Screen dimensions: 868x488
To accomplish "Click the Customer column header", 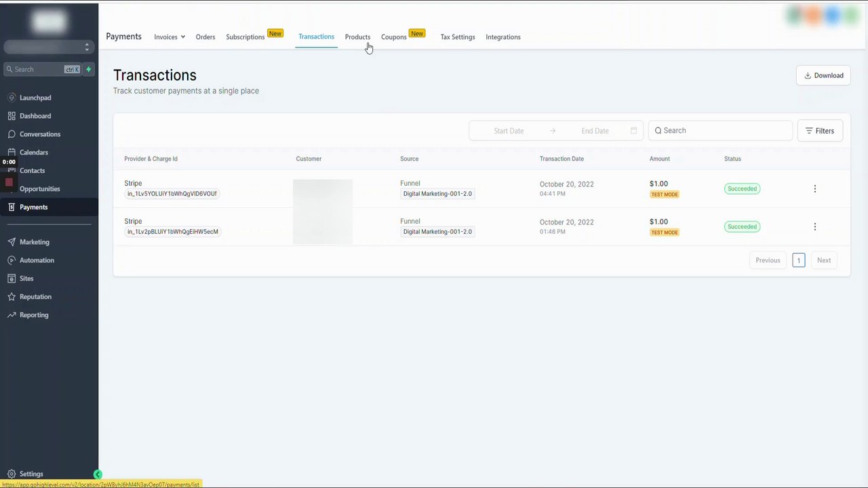I will 309,159.
